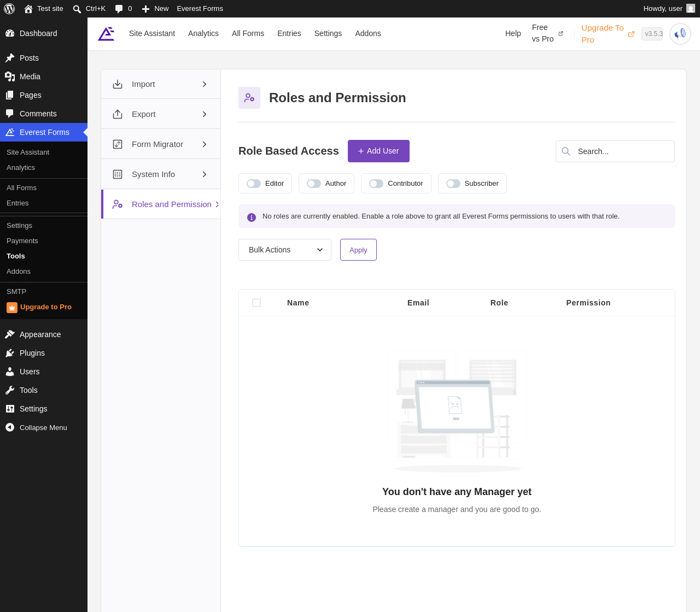The image size is (700, 612).
Task: Open Payments in Everest Forms submenu
Action: point(22,241)
